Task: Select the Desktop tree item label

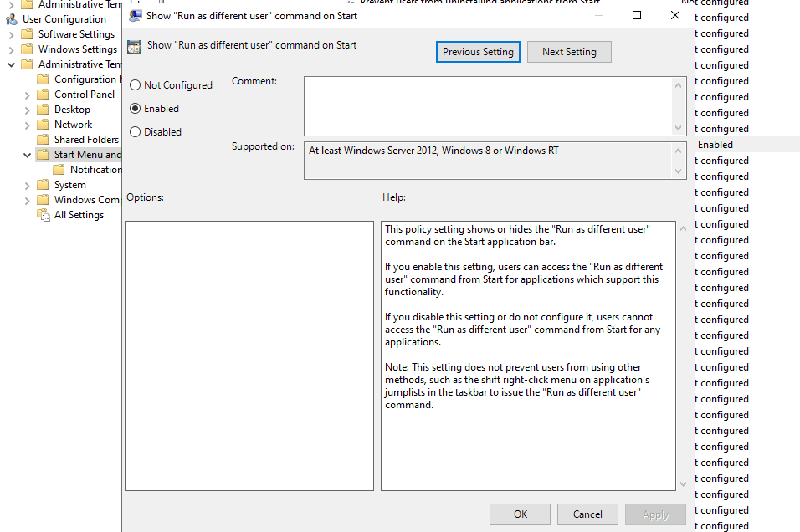Action: point(73,110)
